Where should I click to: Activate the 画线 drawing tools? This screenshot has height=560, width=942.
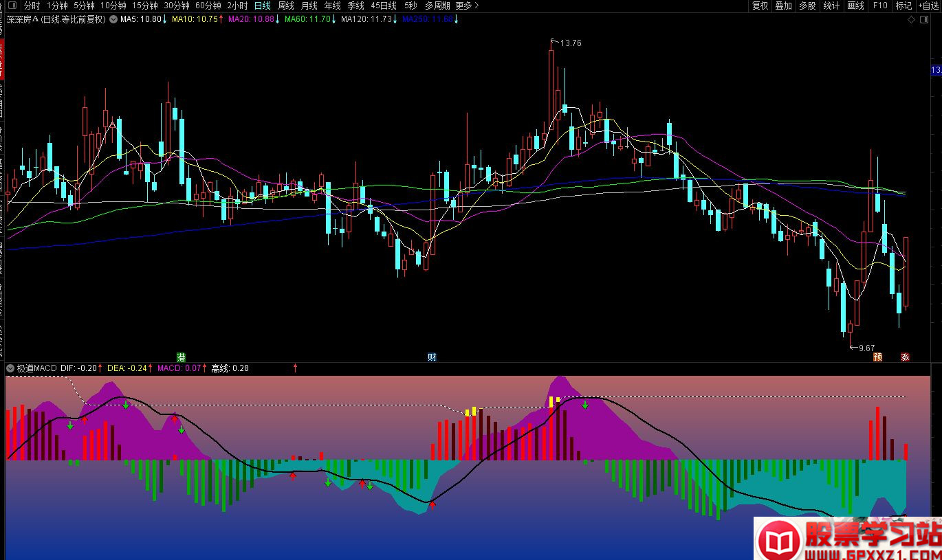tap(855, 5)
